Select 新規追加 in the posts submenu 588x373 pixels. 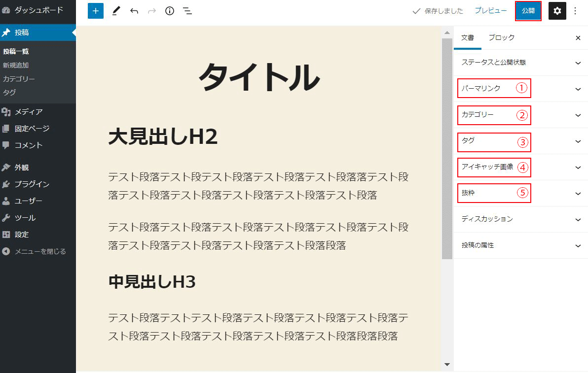pos(16,65)
